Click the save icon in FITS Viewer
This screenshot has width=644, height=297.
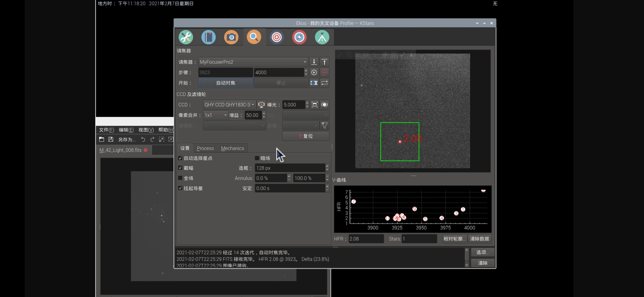[111, 139]
